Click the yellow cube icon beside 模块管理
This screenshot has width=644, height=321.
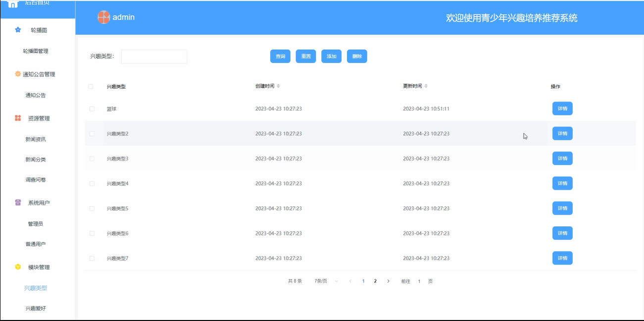(18, 267)
